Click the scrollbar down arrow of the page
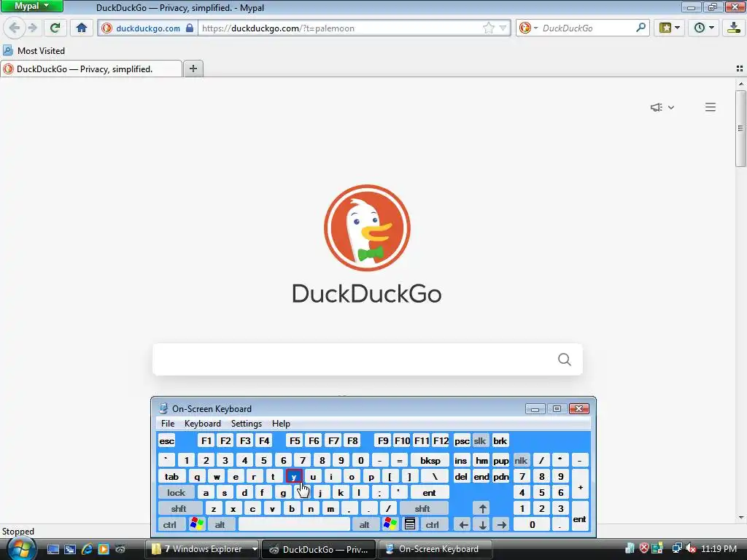 click(x=741, y=518)
